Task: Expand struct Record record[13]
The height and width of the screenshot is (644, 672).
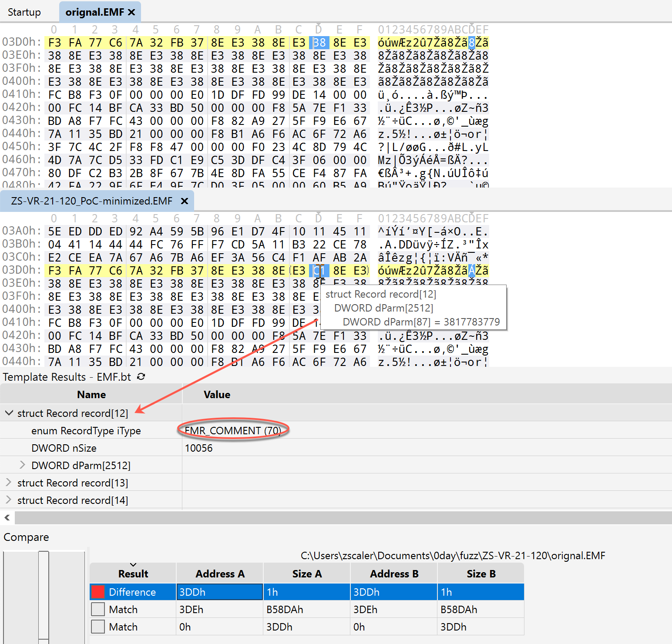Action: click(x=9, y=483)
